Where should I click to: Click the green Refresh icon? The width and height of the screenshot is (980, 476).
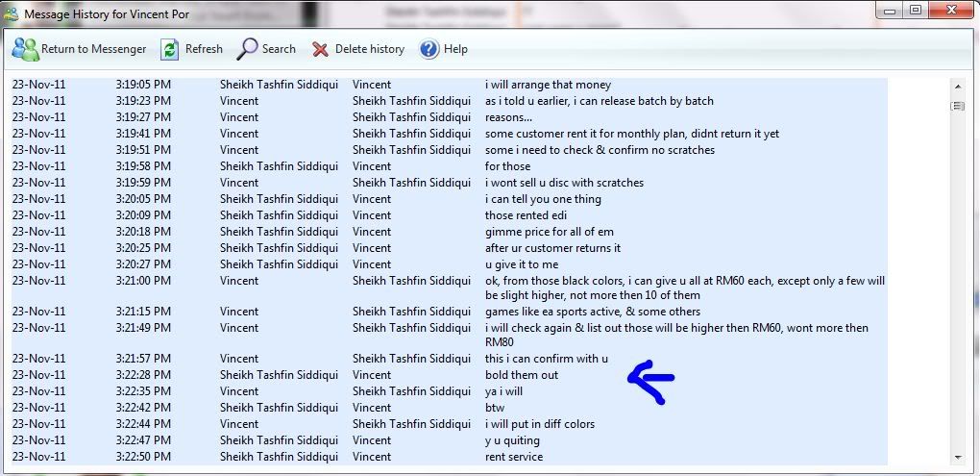point(170,49)
